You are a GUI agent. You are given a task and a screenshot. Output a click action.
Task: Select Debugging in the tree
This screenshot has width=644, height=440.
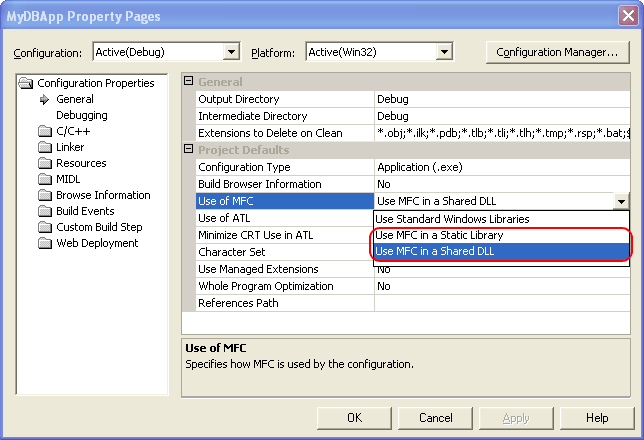(x=82, y=115)
